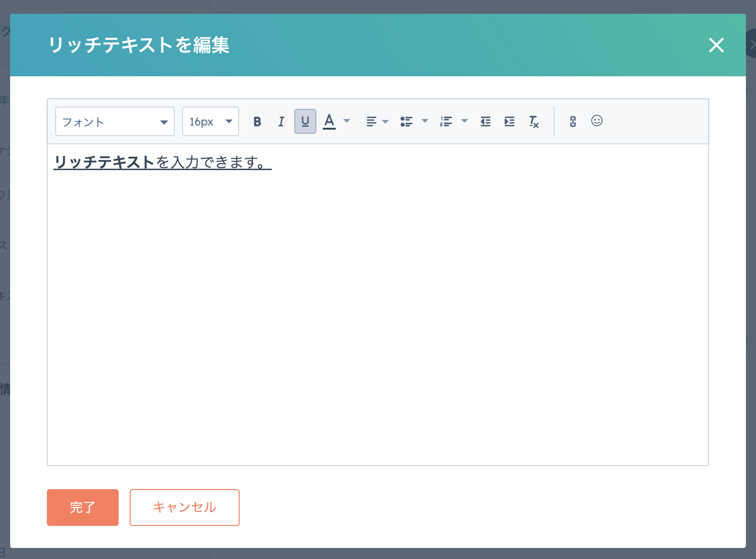Image resolution: width=756 pixels, height=559 pixels.
Task: Expand the numbered list style arrow
Action: (464, 121)
